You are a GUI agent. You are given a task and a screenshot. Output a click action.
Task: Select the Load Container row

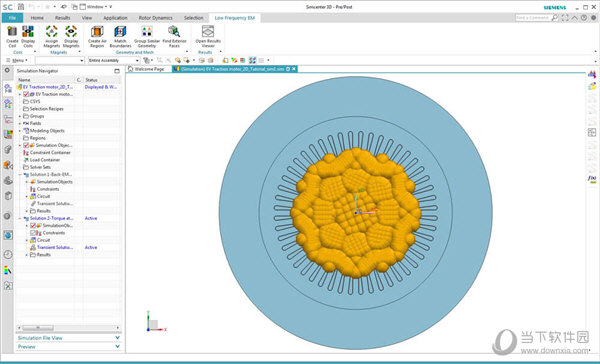(x=45, y=160)
